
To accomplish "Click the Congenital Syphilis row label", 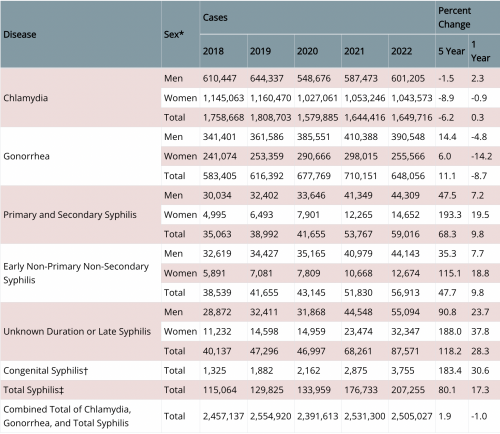I will point(46,371).
